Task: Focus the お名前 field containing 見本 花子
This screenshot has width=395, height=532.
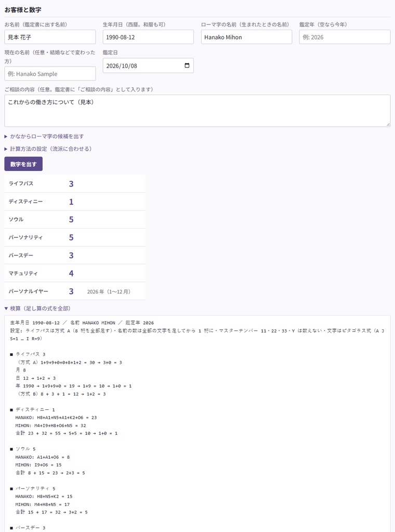Action: 50,37
